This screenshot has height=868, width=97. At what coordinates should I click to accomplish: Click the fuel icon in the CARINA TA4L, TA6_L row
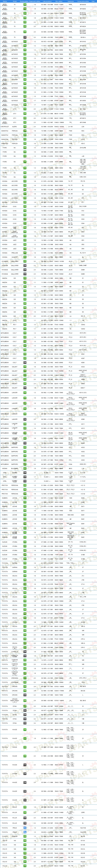click(25, 563)
